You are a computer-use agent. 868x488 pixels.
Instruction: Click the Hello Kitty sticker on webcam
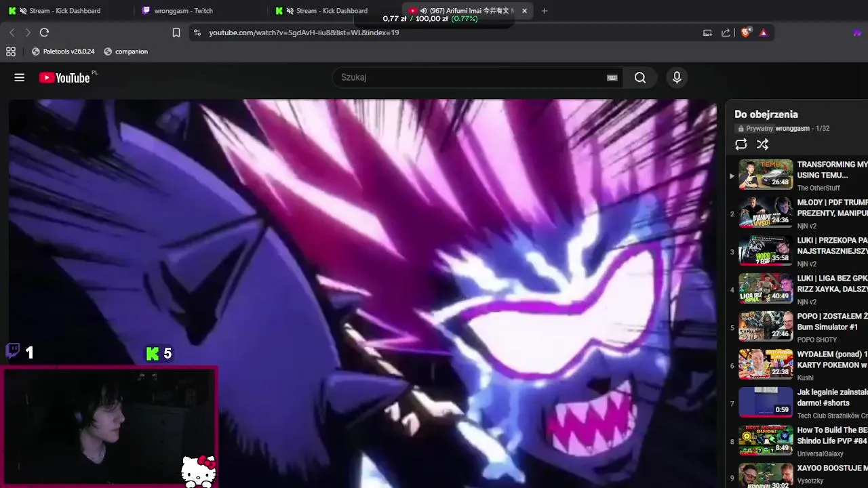click(x=199, y=470)
